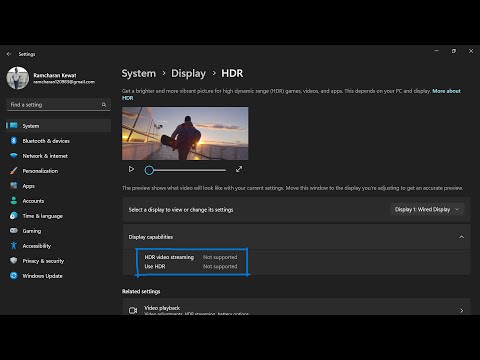Viewport: 480px width, 360px height.
Task: Click the Apps icon in sidebar
Action: point(13,186)
